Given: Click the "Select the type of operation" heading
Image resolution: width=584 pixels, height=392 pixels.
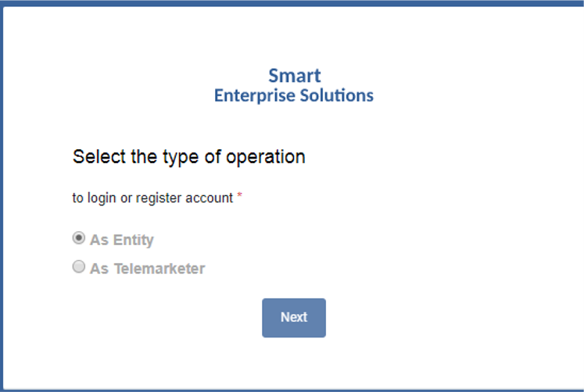Looking at the screenshot, I should click(x=188, y=157).
